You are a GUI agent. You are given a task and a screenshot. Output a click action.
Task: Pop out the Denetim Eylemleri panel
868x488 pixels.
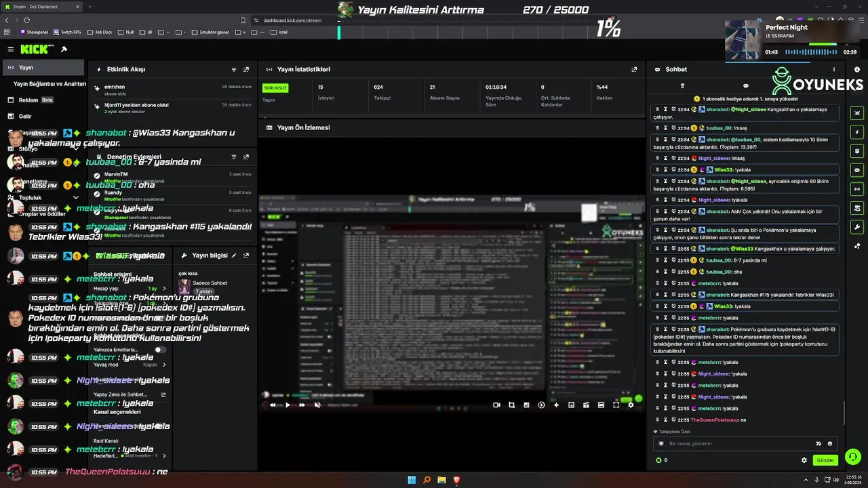246,157
